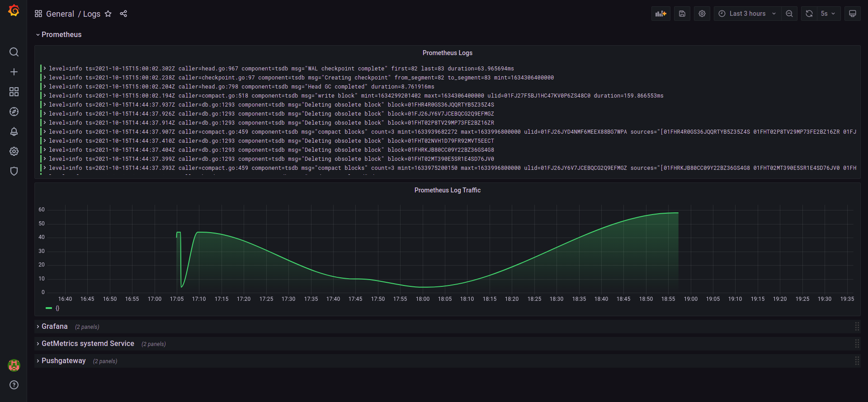This screenshot has width=868, height=402.
Task: Click the log line with block=01FHT02P8TV29MP73FE2BZ16ZR
Action: (x=271, y=123)
